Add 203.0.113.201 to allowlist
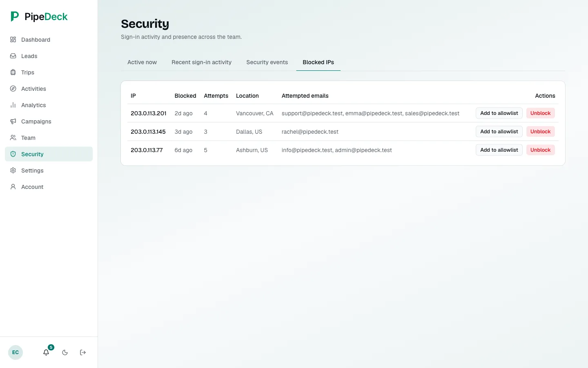588x368 pixels. [x=499, y=113]
